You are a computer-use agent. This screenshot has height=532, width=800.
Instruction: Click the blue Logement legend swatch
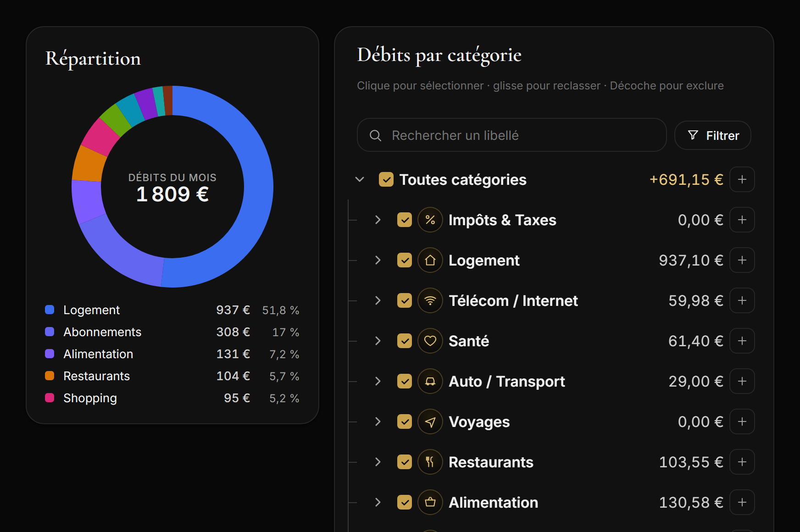50,310
